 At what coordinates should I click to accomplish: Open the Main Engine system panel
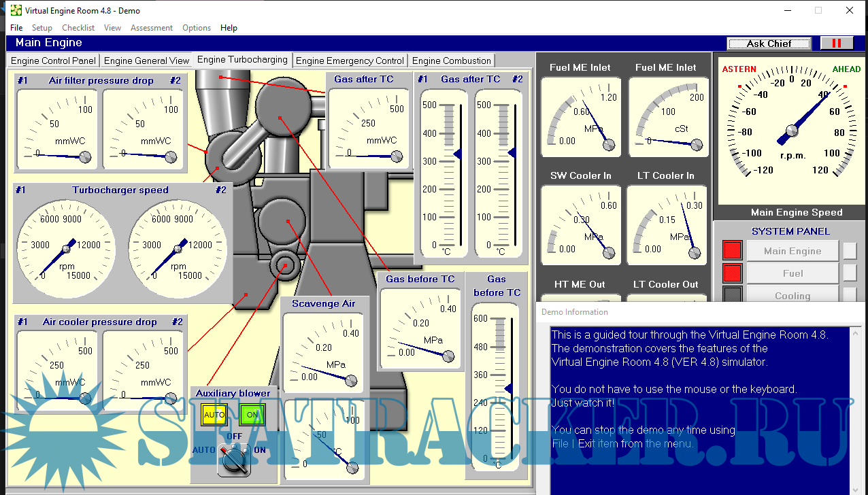792,251
